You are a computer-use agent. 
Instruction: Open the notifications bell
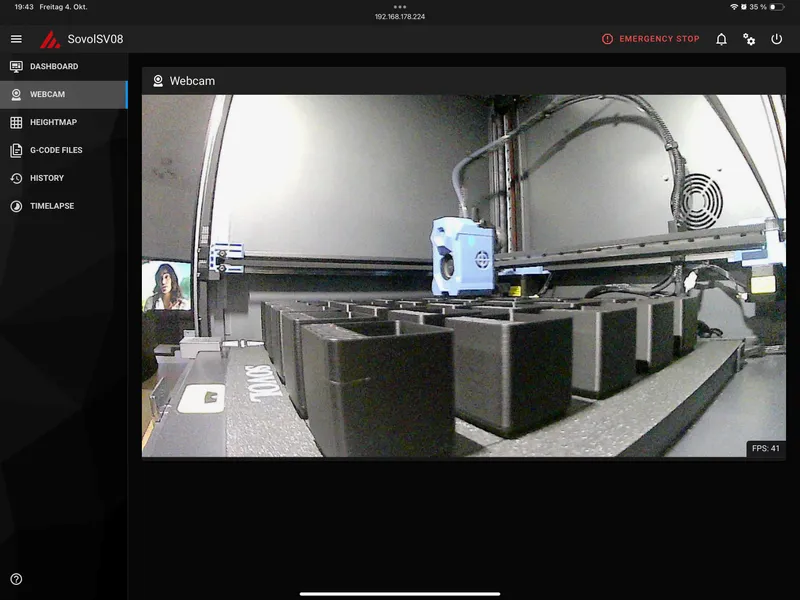click(x=721, y=39)
